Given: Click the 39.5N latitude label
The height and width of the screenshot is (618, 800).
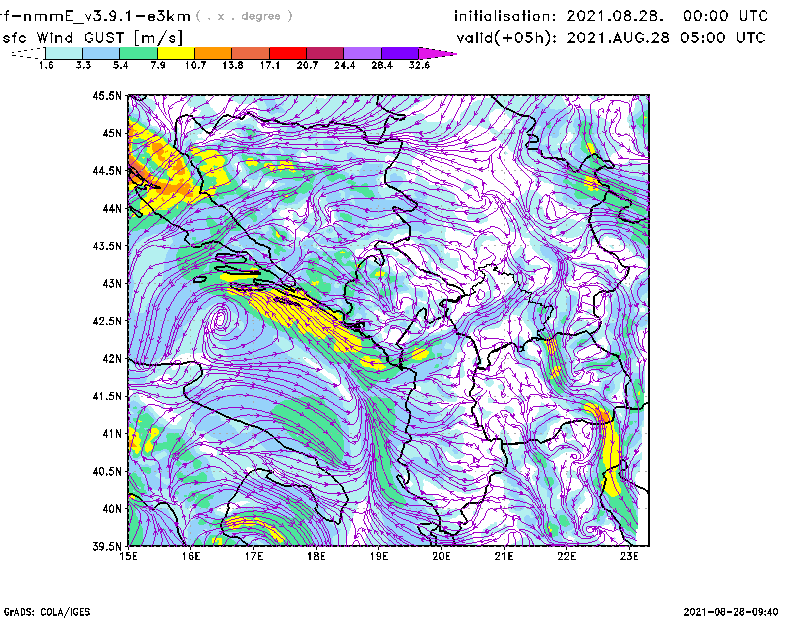Looking at the screenshot, I should [107, 547].
